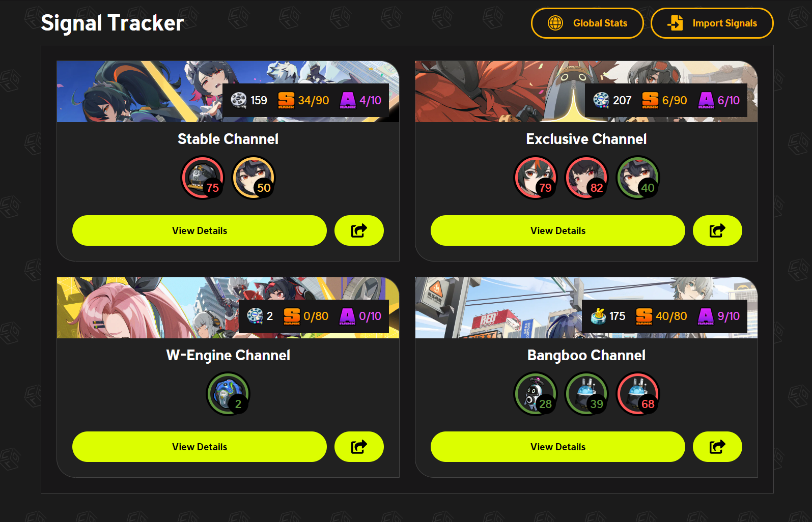Open Global Stats page

point(587,23)
